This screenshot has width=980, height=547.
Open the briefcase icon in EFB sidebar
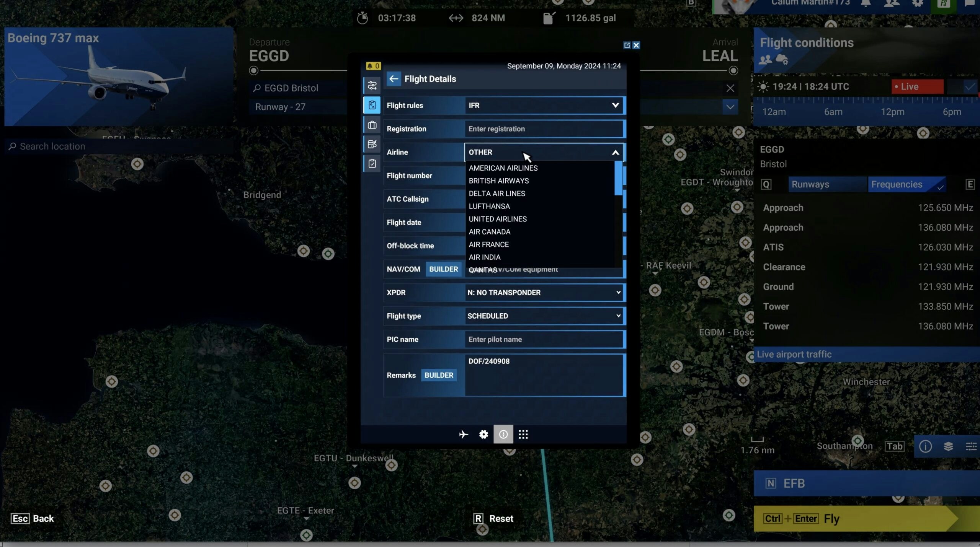pos(372,125)
